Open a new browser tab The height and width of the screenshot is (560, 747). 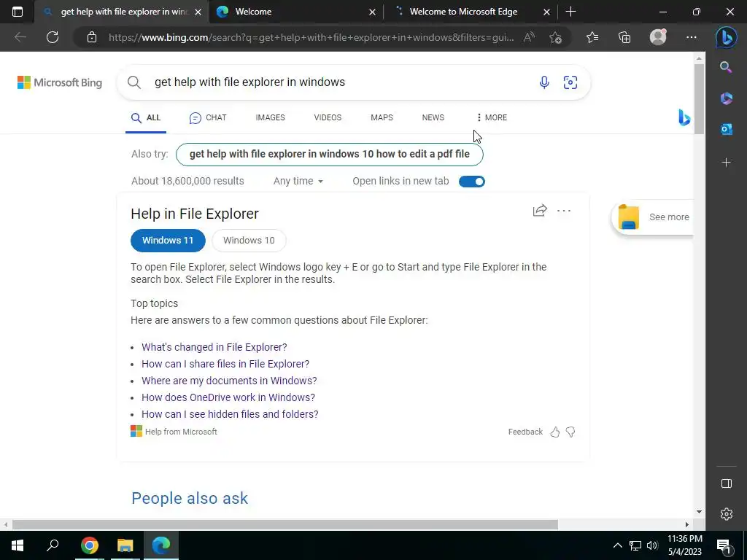pyautogui.click(x=570, y=12)
